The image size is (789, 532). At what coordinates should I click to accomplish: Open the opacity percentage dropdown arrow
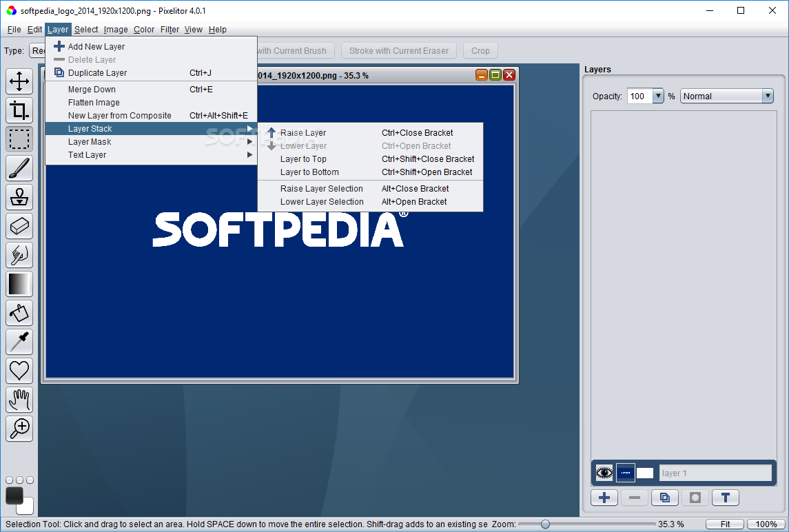[658, 96]
